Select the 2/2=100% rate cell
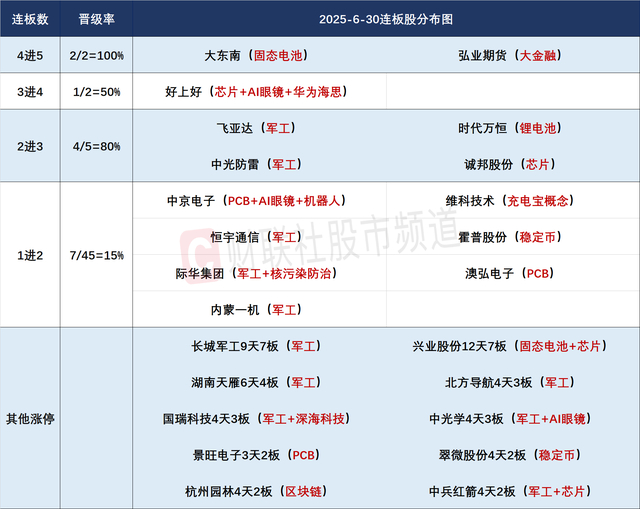Image resolution: width=640 pixels, height=509 pixels. pyautogui.click(x=96, y=56)
